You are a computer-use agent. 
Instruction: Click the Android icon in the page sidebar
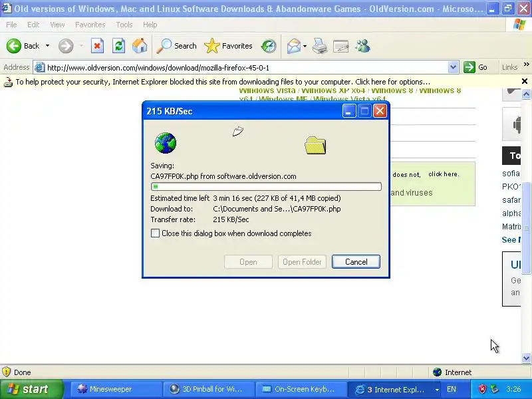tap(517, 124)
